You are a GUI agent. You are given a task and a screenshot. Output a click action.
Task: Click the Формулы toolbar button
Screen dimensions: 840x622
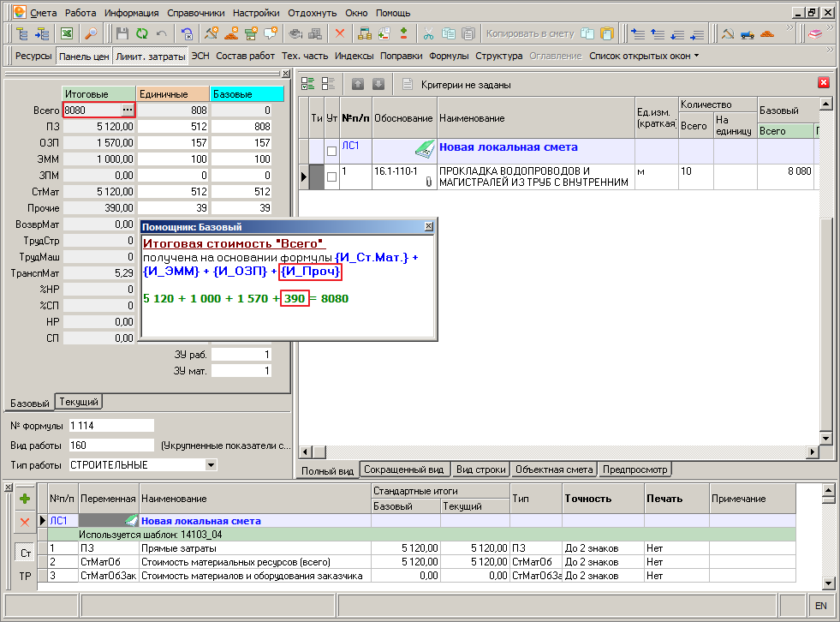[449, 56]
